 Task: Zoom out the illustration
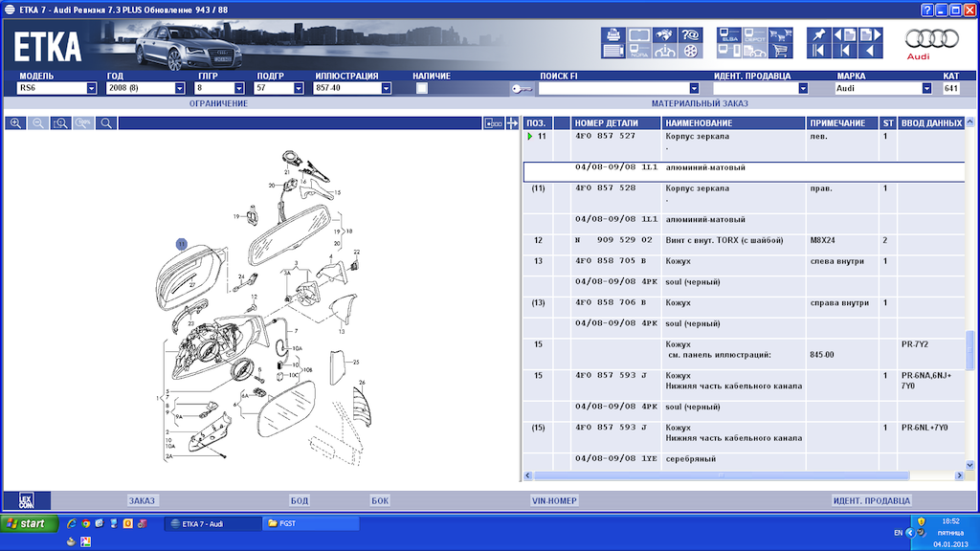[38, 123]
